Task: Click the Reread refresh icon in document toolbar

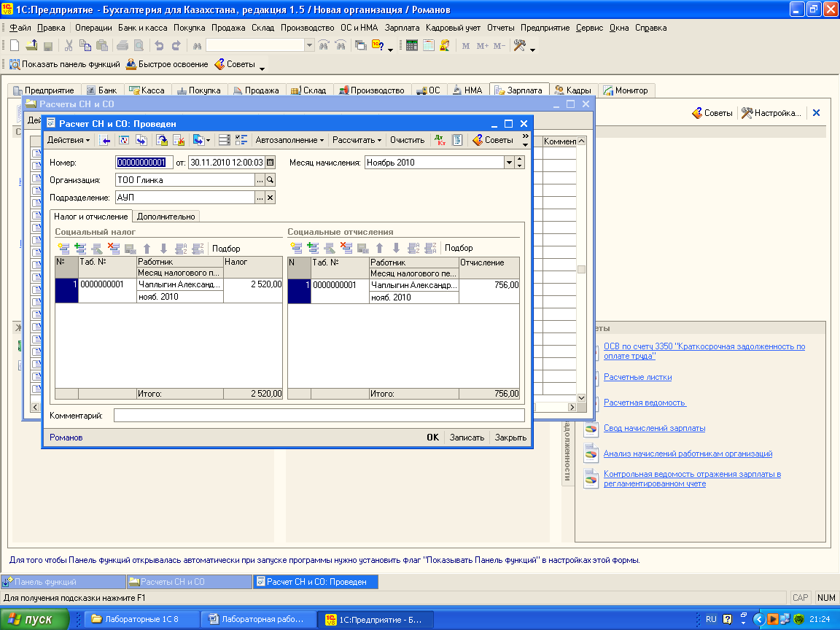Action: coord(124,140)
